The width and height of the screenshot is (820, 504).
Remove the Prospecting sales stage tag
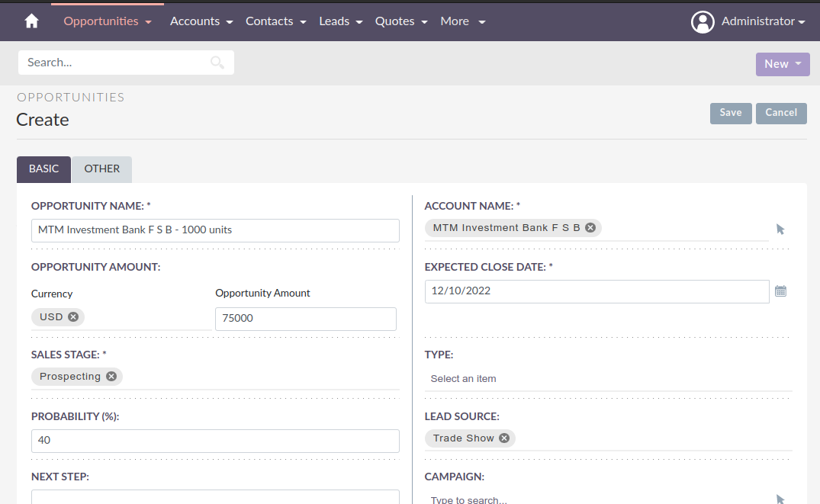[x=111, y=376]
